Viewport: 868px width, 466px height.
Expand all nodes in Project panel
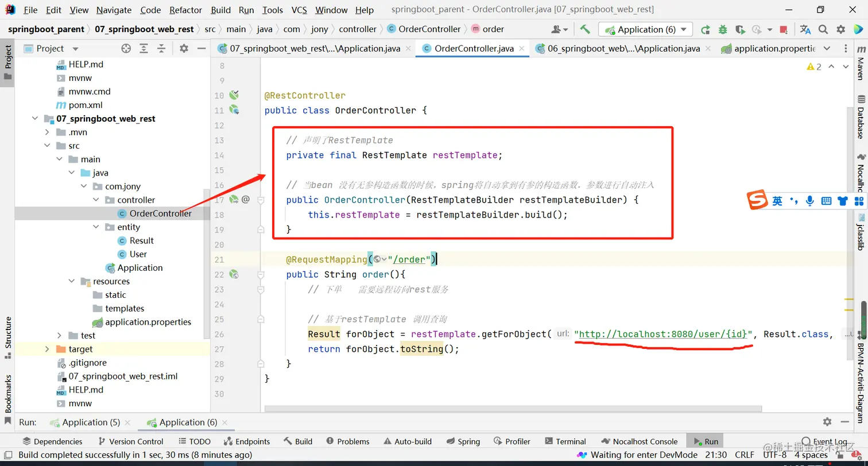pyautogui.click(x=144, y=49)
